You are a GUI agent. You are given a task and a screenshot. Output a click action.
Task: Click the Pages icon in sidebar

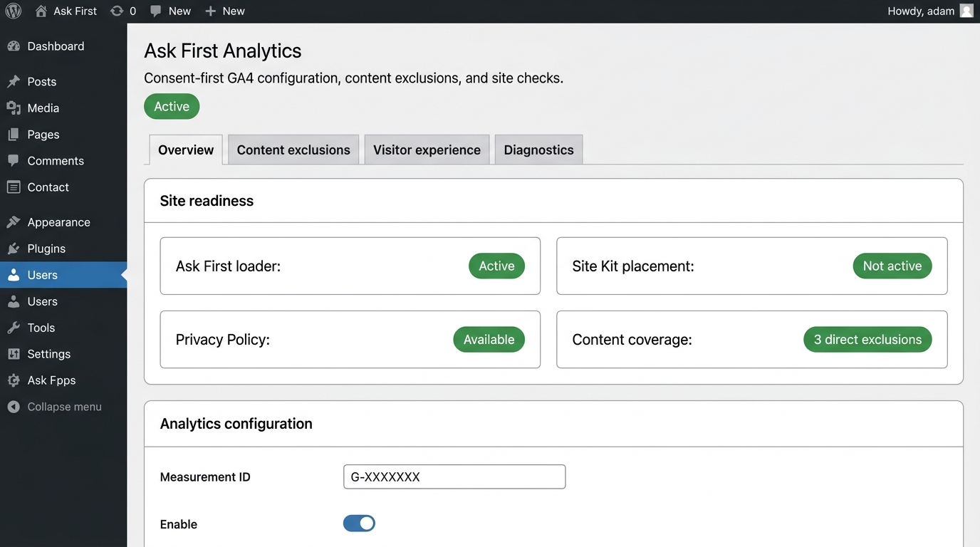click(14, 135)
